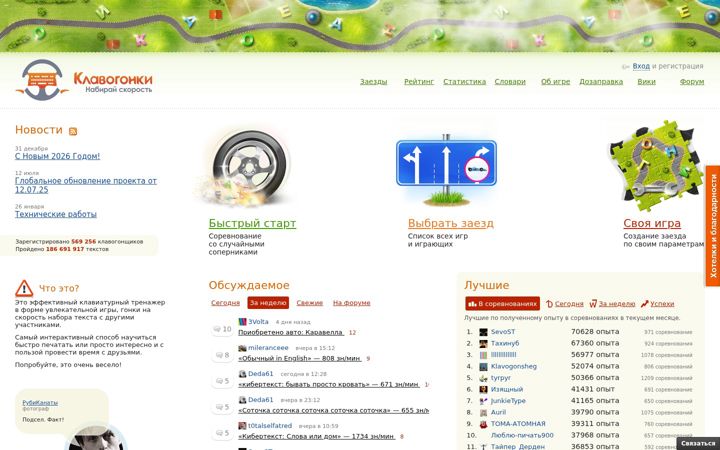The image size is (720, 450).
Task: Open news Технические работы
Action: (x=56, y=214)
